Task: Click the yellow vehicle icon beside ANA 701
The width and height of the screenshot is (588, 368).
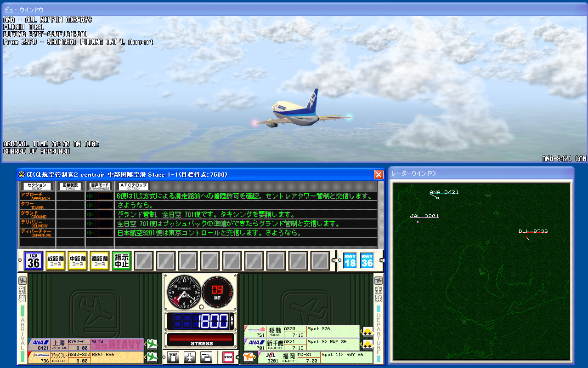Action: click(x=367, y=344)
